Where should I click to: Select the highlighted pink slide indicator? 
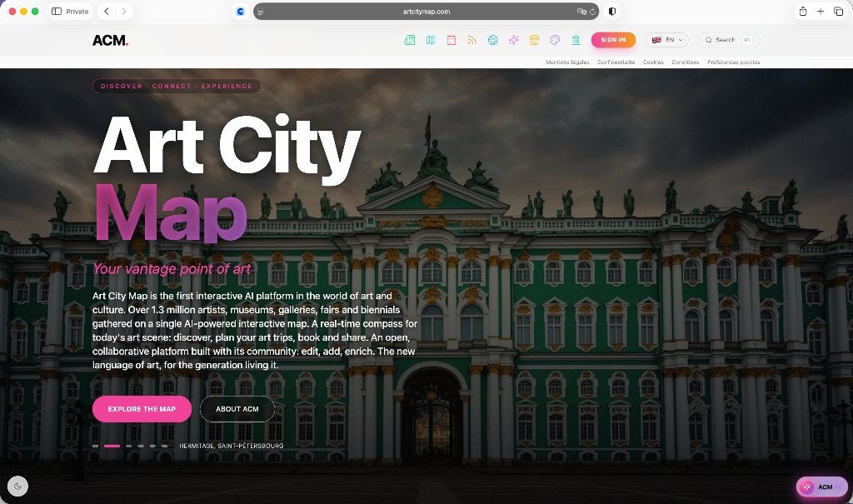(112, 446)
